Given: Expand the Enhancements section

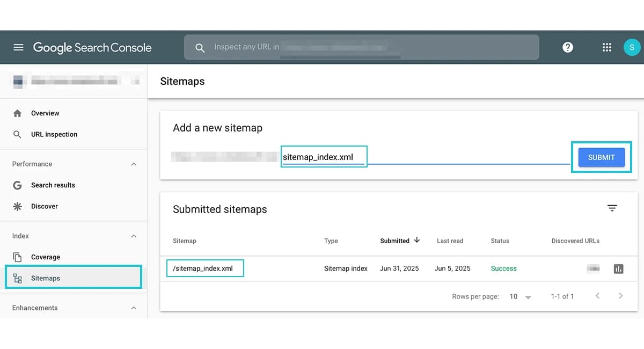Looking at the screenshot, I should coord(134,308).
